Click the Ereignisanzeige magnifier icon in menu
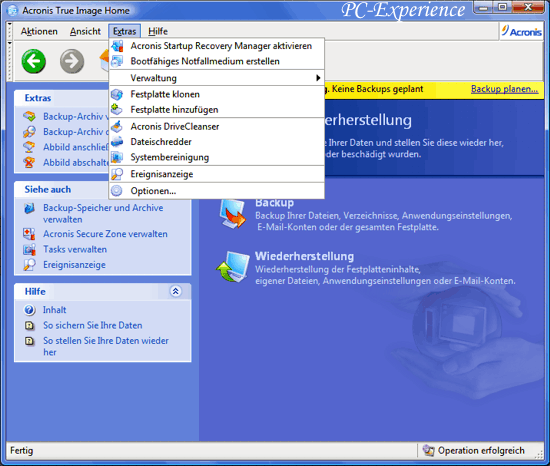This screenshot has height=466, width=550. coord(117,174)
